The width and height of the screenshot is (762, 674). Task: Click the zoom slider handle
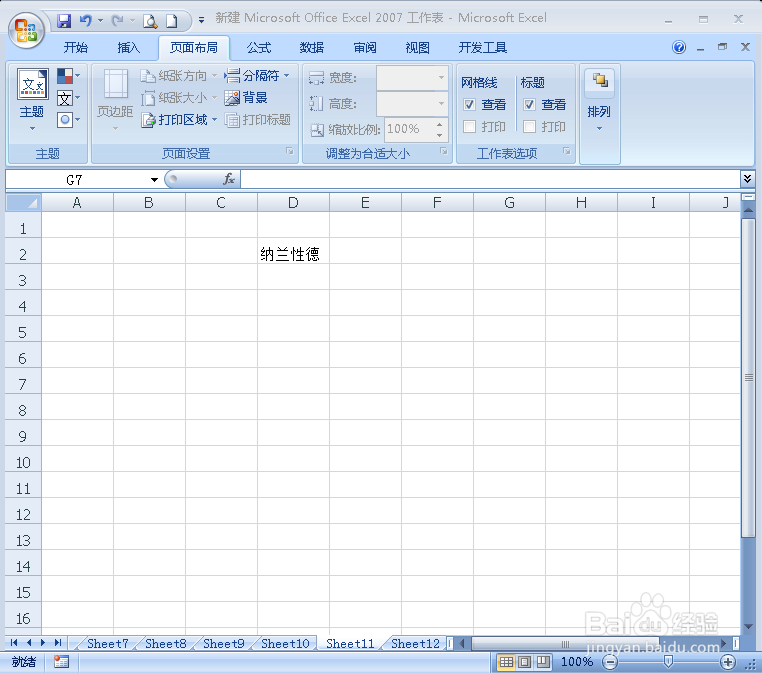click(669, 662)
